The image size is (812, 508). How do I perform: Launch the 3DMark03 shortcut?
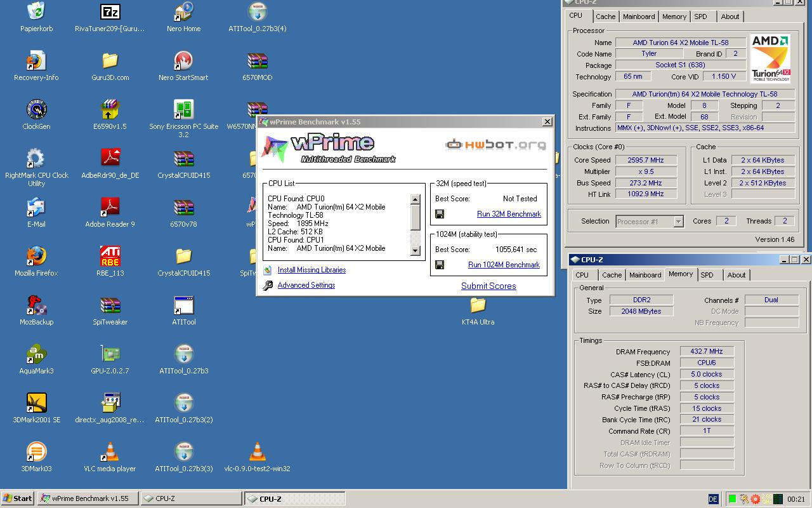36,451
